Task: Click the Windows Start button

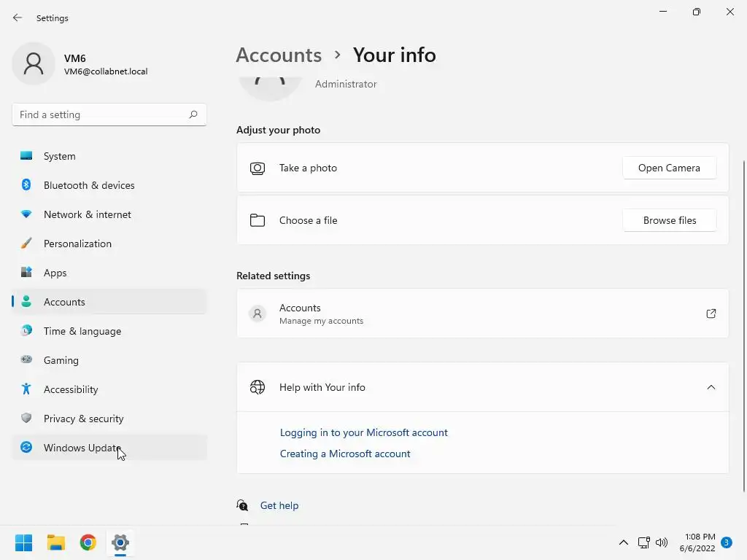Action: coord(24,542)
